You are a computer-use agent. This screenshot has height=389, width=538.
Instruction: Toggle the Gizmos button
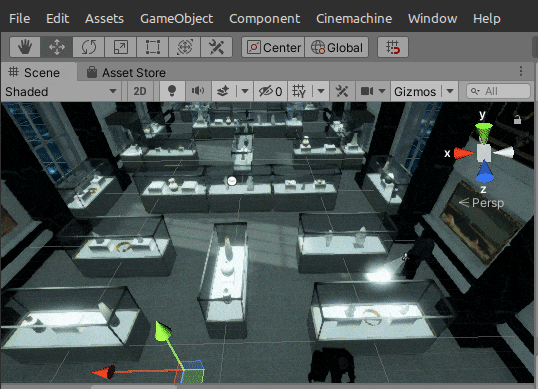(x=415, y=92)
